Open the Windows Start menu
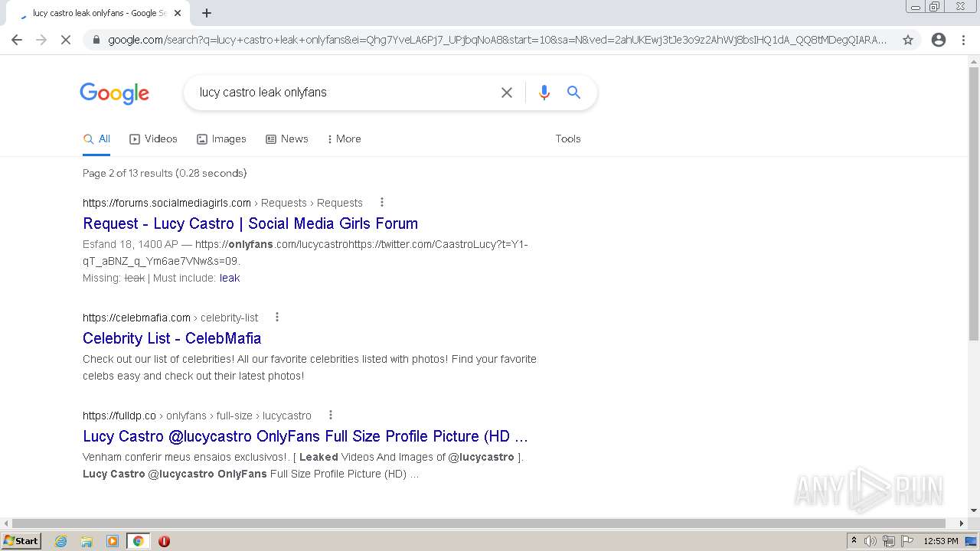980x551 pixels. click(21, 541)
